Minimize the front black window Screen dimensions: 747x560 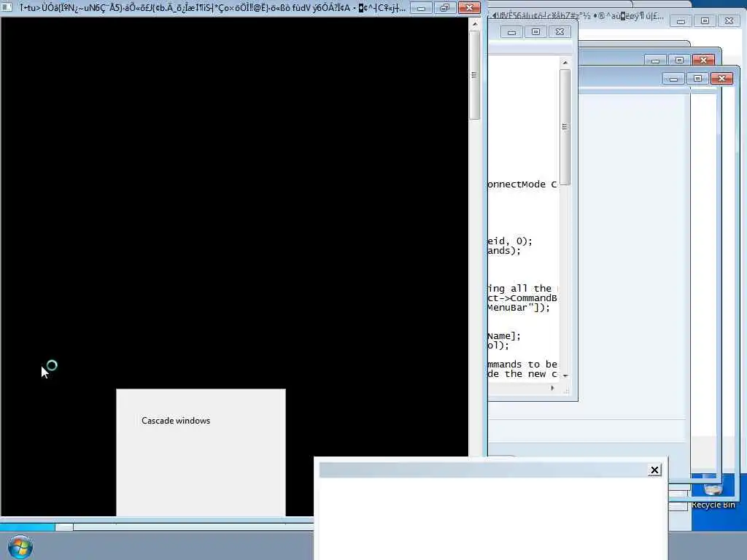click(x=421, y=8)
